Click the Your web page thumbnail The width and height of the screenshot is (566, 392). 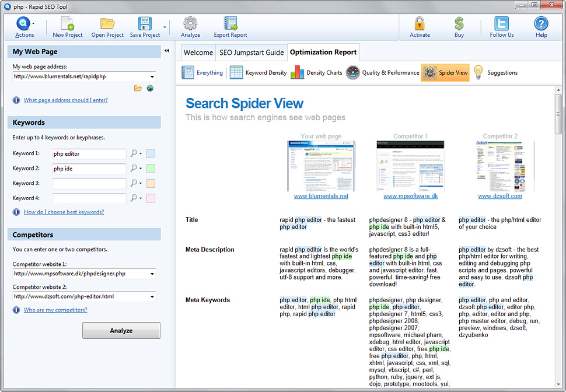pyautogui.click(x=321, y=166)
